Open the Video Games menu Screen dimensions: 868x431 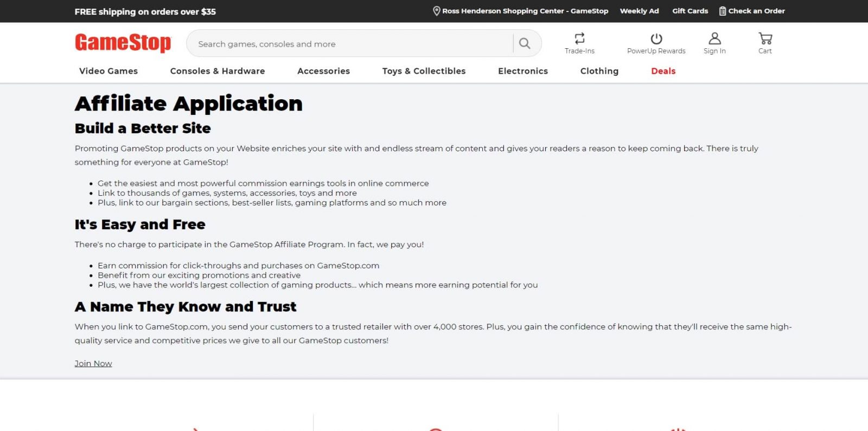point(108,71)
